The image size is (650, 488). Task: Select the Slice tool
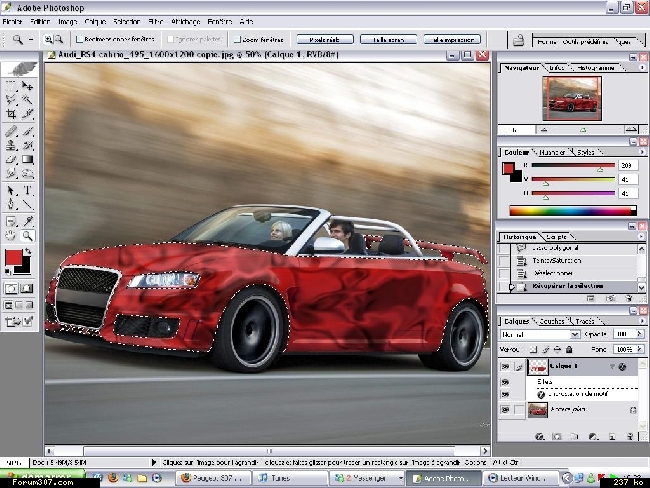(x=27, y=114)
